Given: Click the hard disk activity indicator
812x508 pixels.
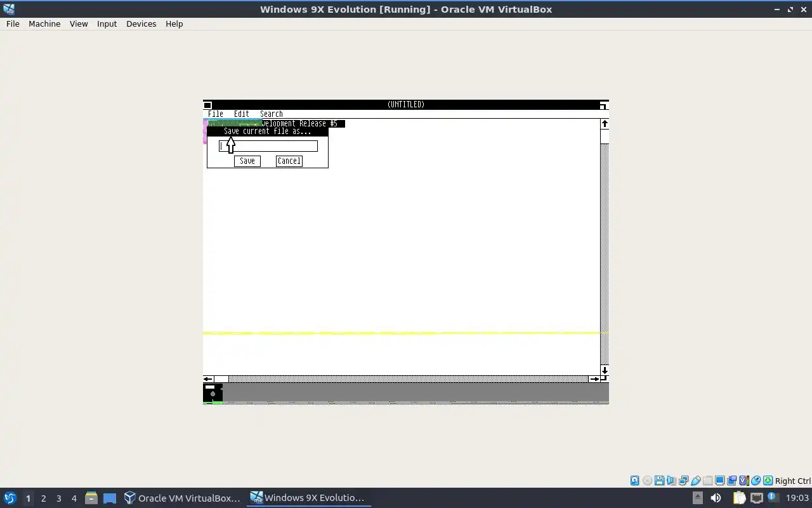Looking at the screenshot, I should tap(635, 481).
